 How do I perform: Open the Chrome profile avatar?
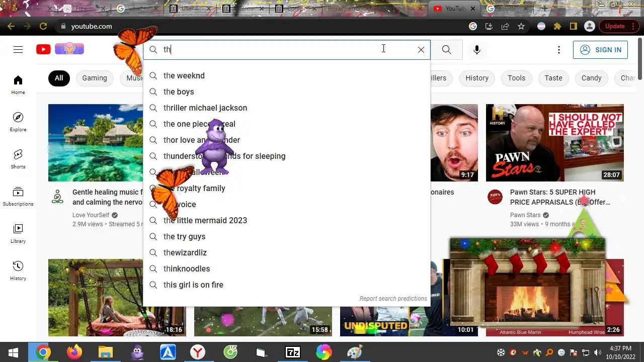(x=590, y=26)
